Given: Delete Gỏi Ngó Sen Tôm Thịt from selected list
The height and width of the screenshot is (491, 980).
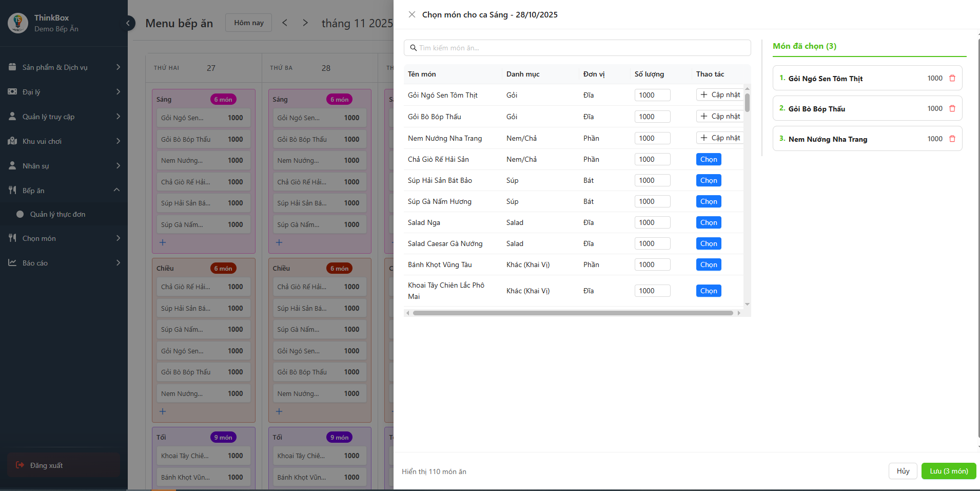Looking at the screenshot, I should coord(952,78).
